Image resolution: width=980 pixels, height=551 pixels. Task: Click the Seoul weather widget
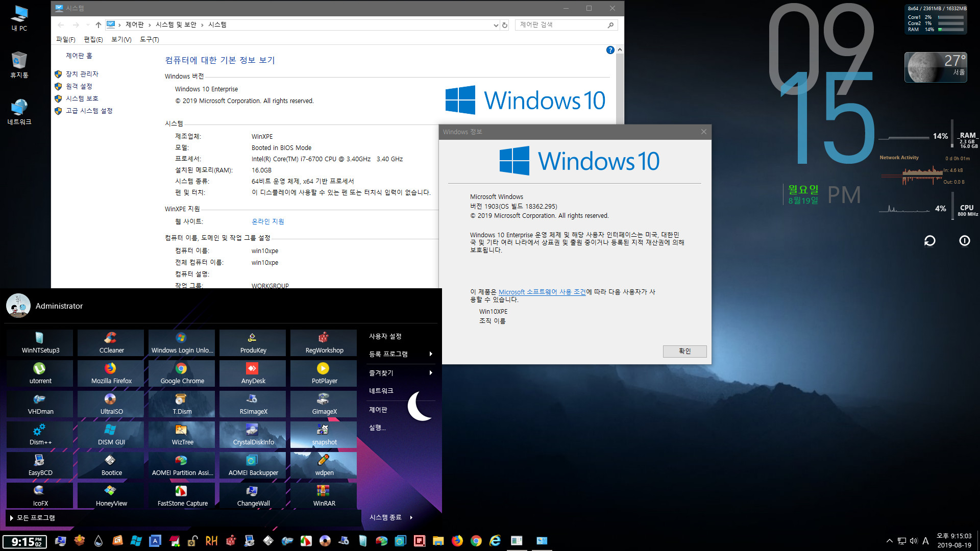coord(936,67)
